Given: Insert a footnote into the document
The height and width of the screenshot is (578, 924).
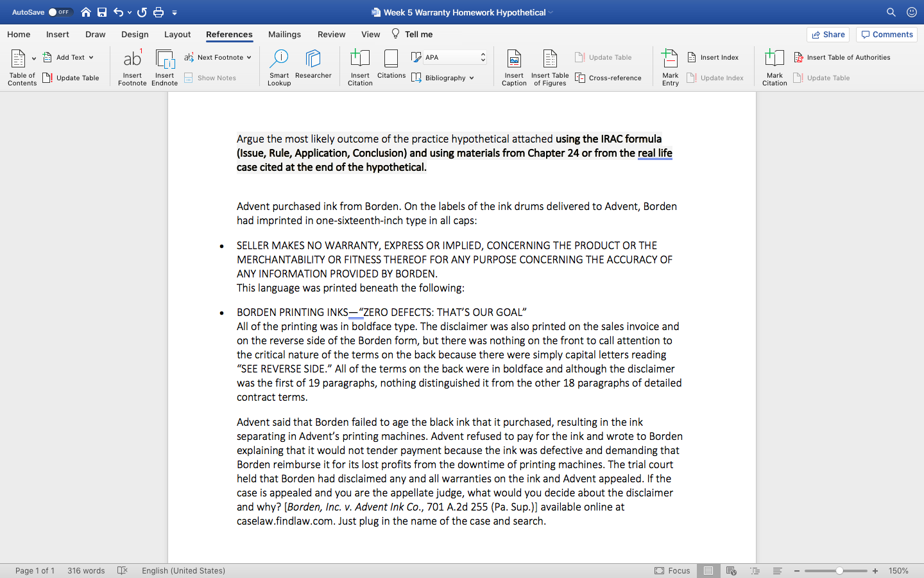Looking at the screenshot, I should pos(132,67).
